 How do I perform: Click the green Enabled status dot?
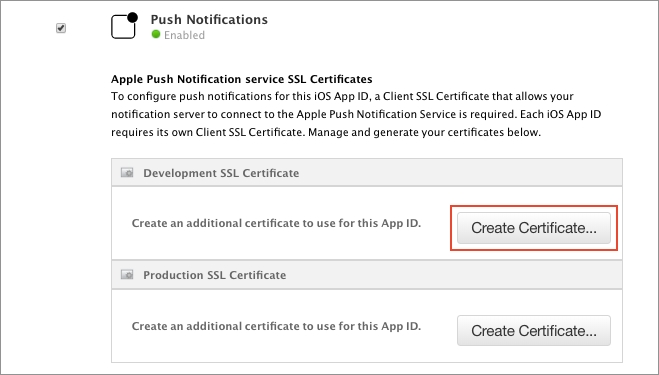coord(156,34)
